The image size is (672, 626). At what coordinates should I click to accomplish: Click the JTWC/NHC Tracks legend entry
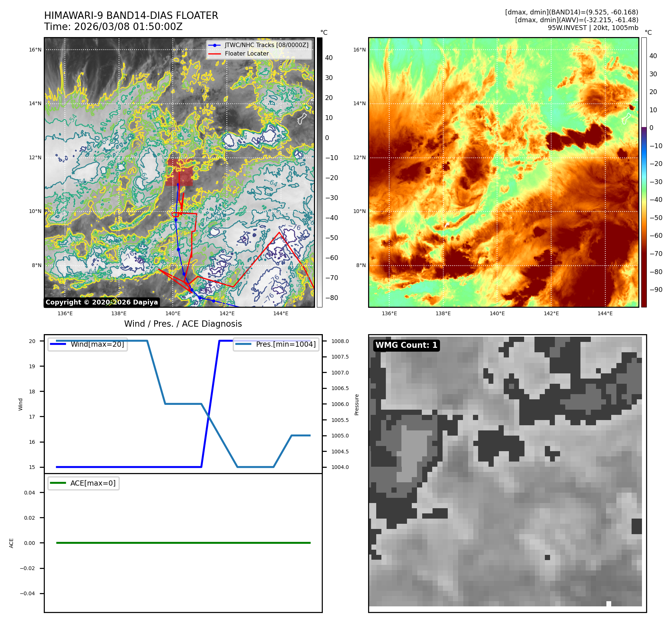266,45
